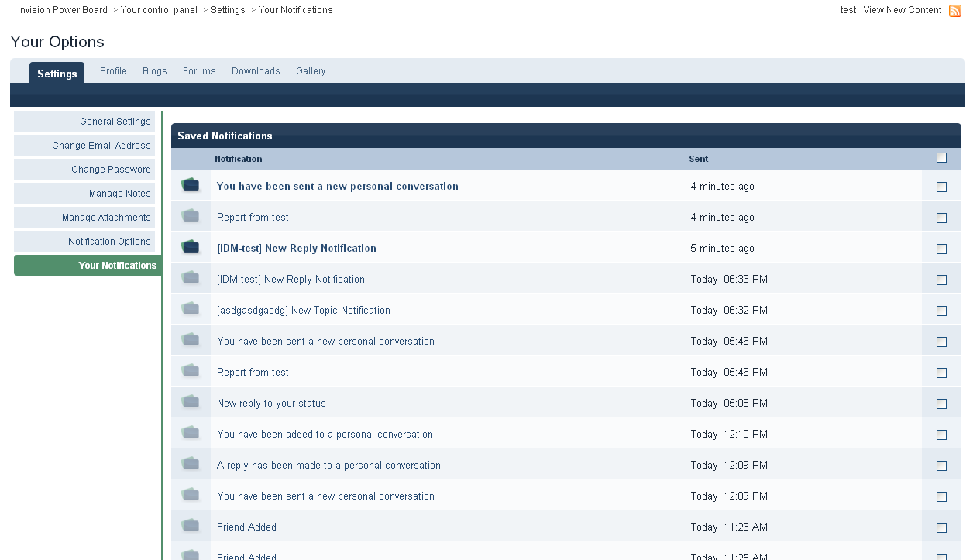
Task: Select checkbox for 06:32 PM New Topic notification
Action: 941,311
